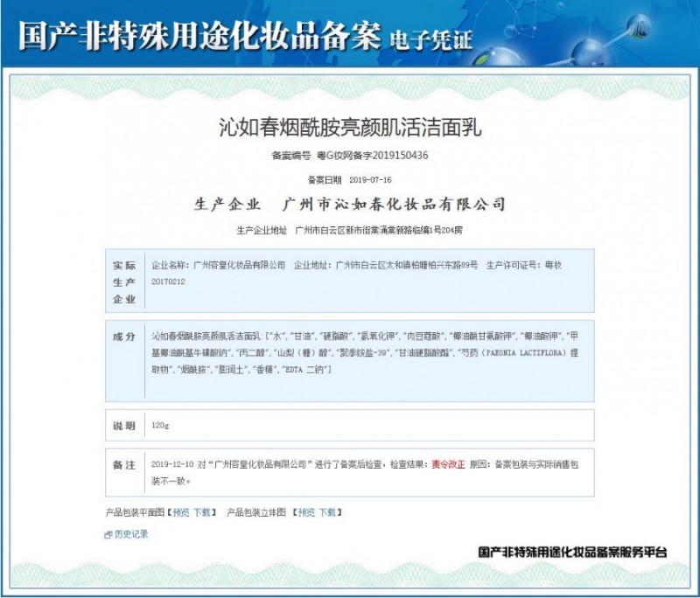Click the 成分 ingredients row label
The height and width of the screenshot is (598, 700).
[x=124, y=337]
